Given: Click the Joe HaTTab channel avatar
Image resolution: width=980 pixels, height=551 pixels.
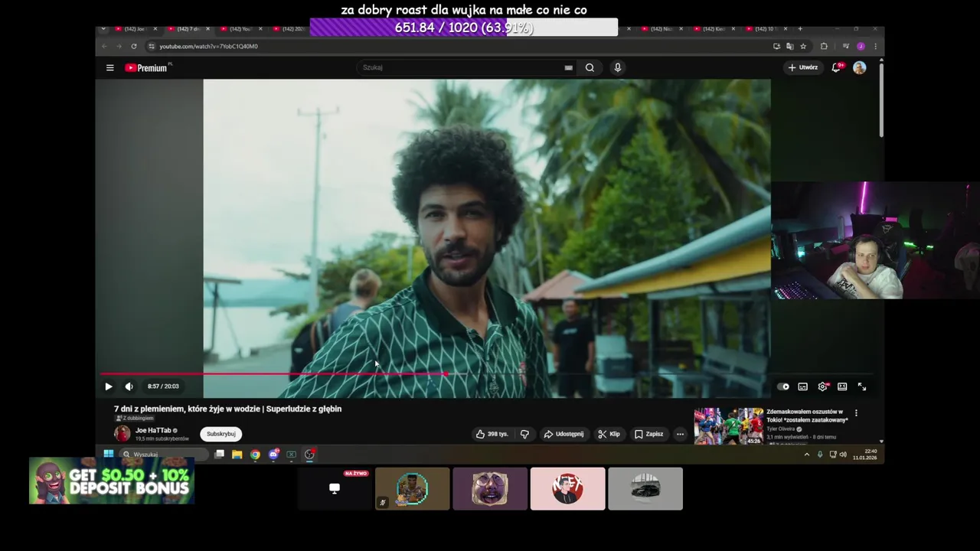Looking at the screenshot, I should (x=122, y=434).
